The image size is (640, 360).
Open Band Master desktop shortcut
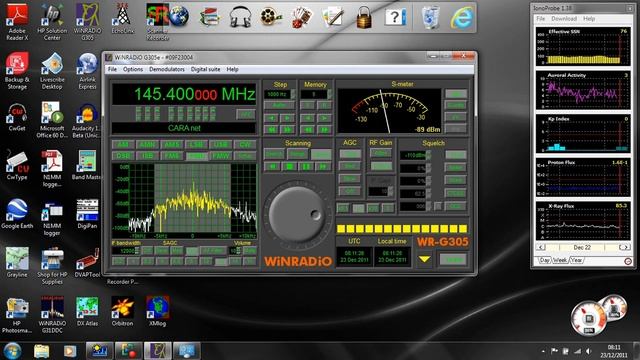coord(87,165)
